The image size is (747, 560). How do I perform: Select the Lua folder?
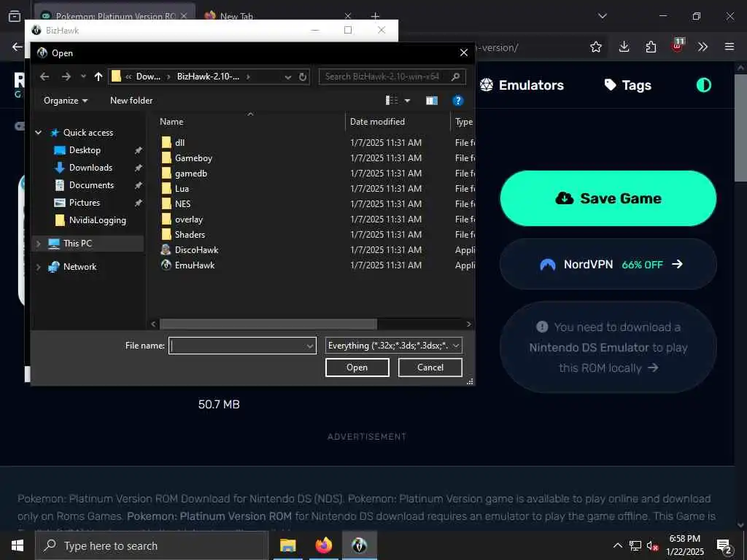[x=182, y=189]
